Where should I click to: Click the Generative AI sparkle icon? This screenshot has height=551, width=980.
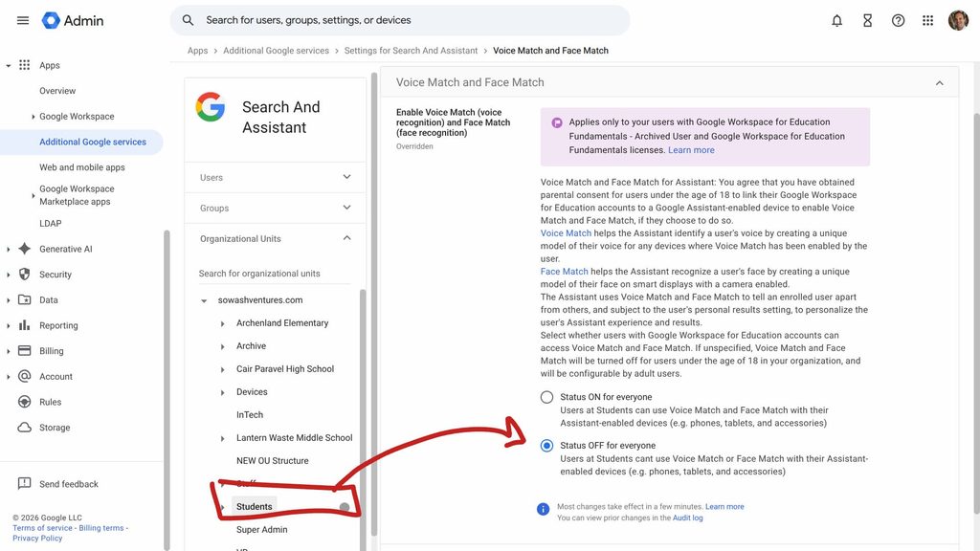(24, 249)
